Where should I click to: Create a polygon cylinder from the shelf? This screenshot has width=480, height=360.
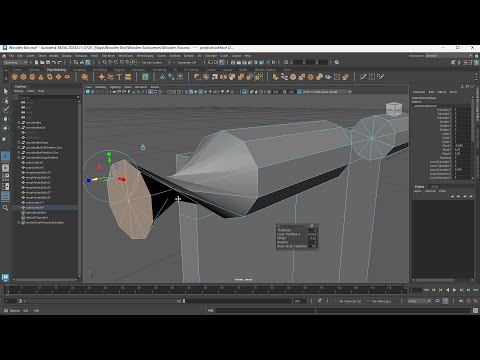[32, 77]
